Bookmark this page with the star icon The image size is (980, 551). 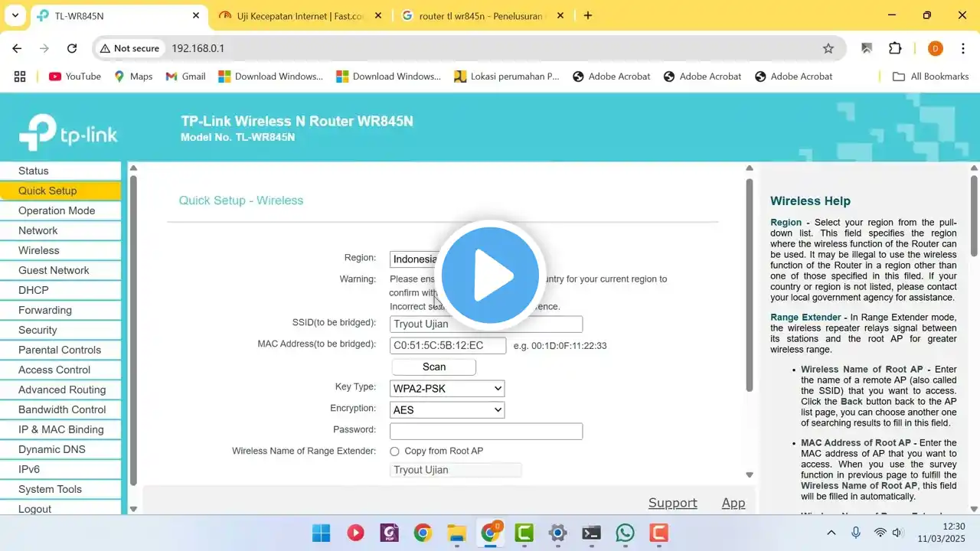(x=828, y=48)
